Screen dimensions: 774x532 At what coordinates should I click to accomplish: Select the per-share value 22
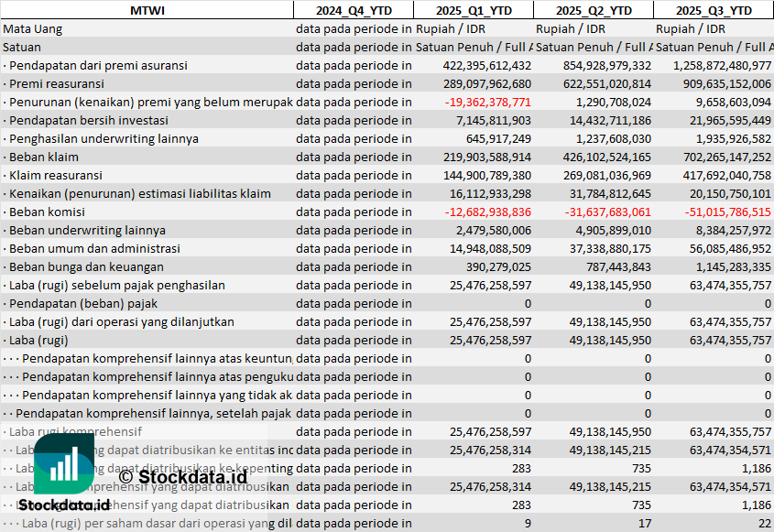pos(765,523)
